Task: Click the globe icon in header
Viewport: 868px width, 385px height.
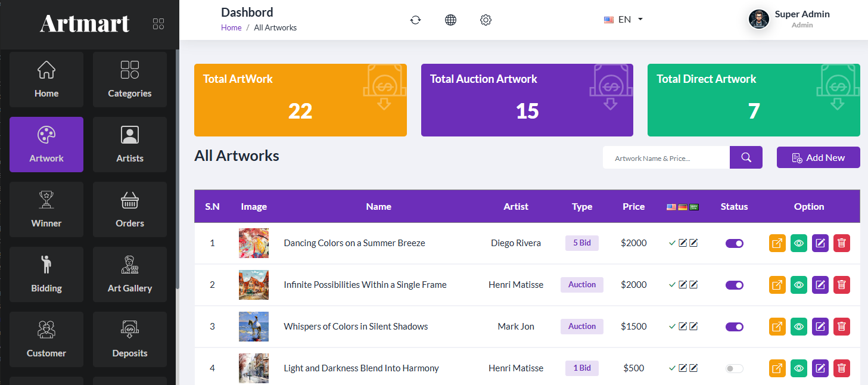Action: click(450, 20)
